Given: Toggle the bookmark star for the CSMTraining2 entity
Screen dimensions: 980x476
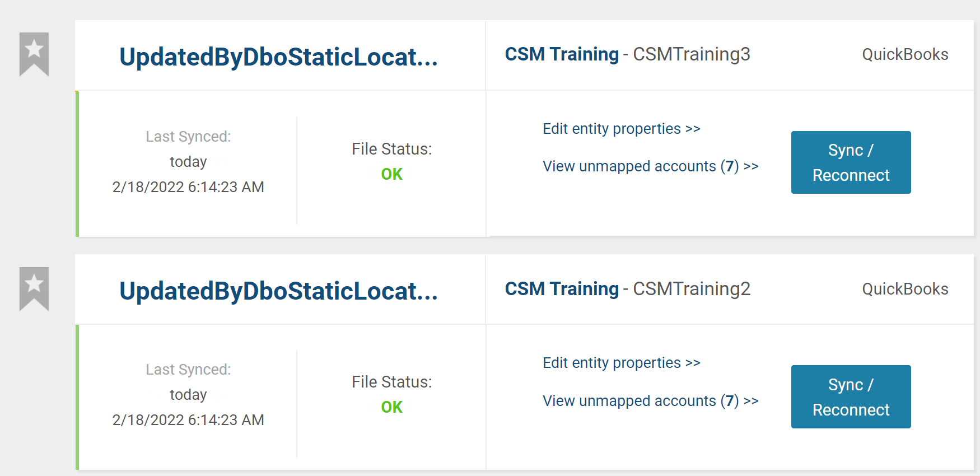Looking at the screenshot, I should click(34, 288).
